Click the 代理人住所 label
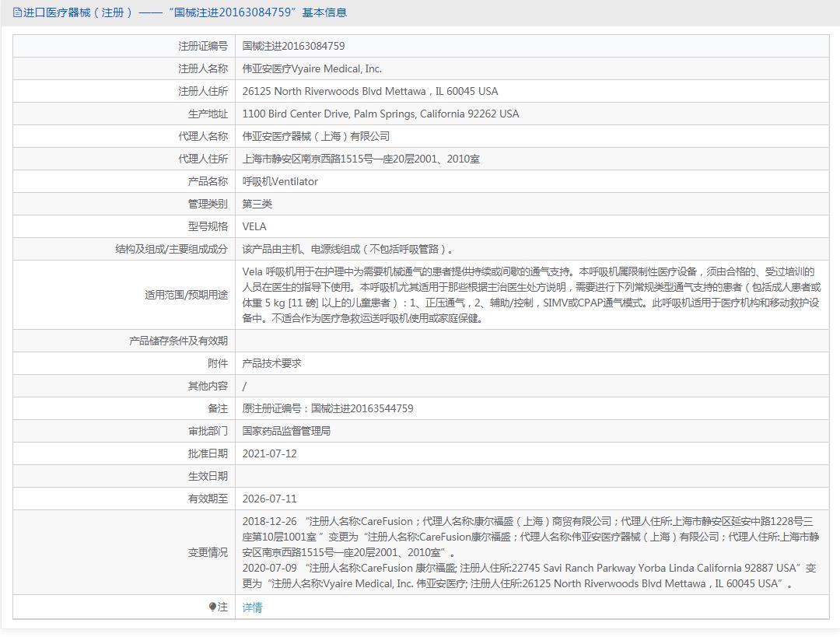This screenshot has height=637, width=840. point(203,159)
